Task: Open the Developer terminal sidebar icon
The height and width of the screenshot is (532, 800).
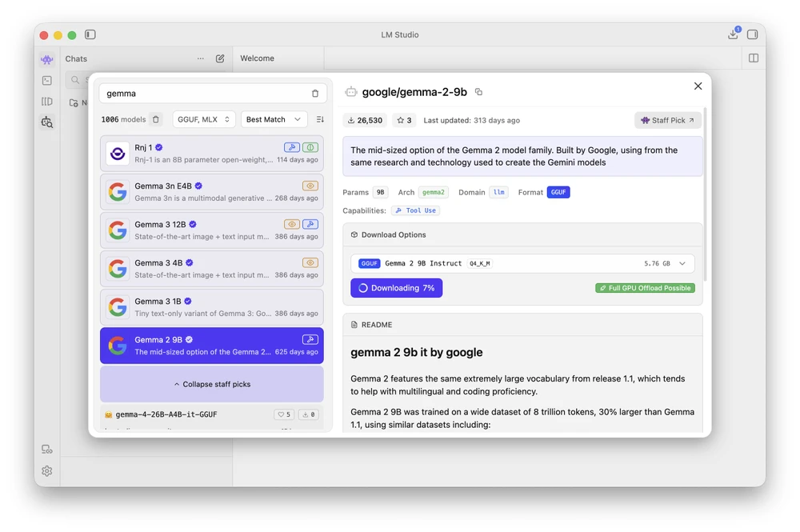Action: [47, 80]
